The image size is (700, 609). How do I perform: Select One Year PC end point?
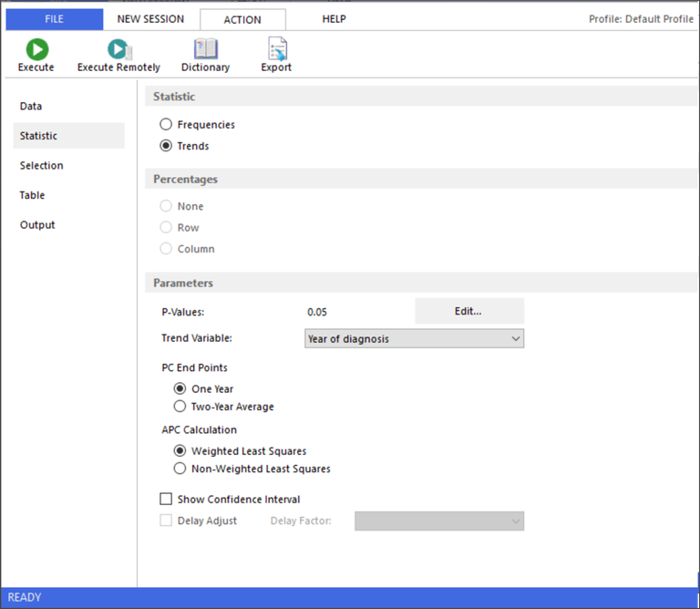tap(180, 389)
